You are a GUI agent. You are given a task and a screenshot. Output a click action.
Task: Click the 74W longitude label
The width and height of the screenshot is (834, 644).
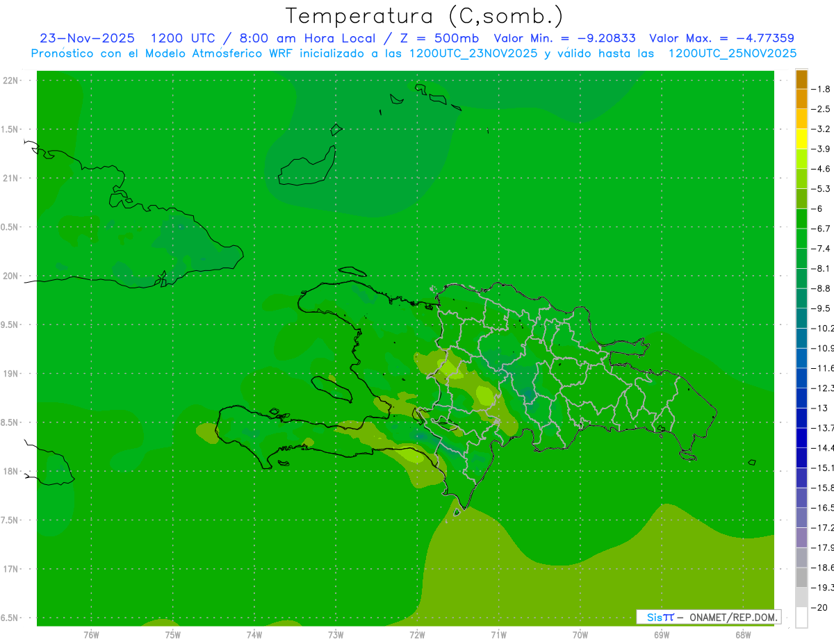click(x=254, y=634)
